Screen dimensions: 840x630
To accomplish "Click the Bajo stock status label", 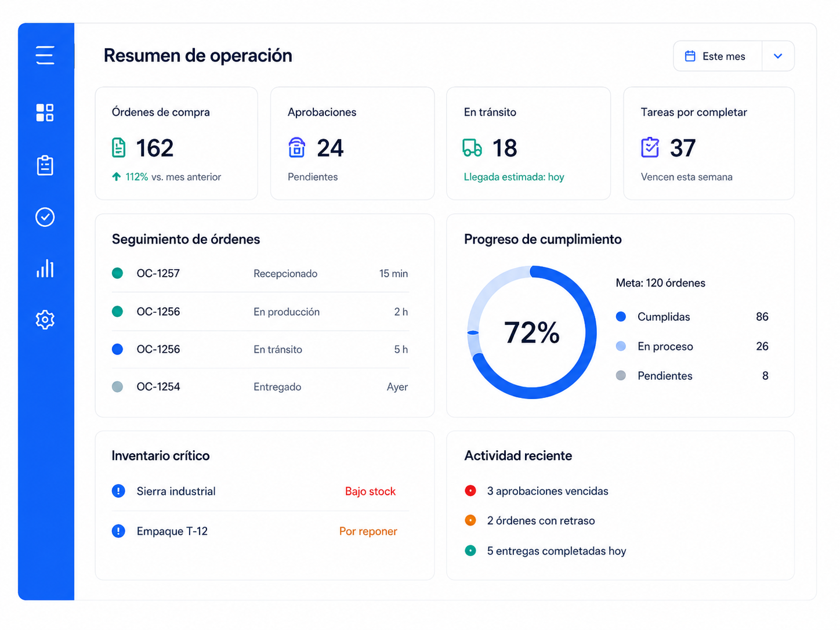I will (370, 491).
